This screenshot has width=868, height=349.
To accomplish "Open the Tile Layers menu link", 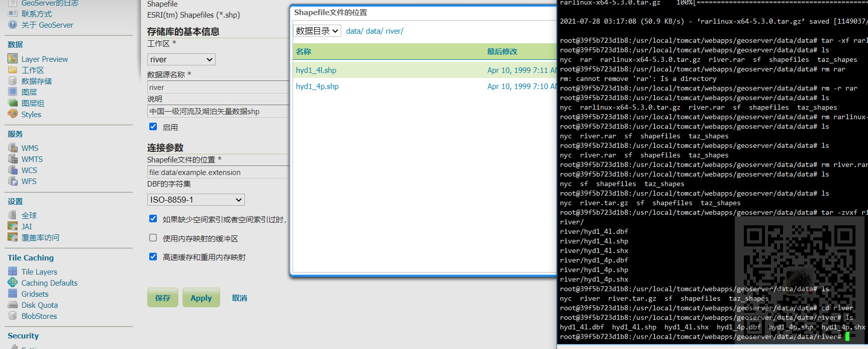I will [x=39, y=272].
